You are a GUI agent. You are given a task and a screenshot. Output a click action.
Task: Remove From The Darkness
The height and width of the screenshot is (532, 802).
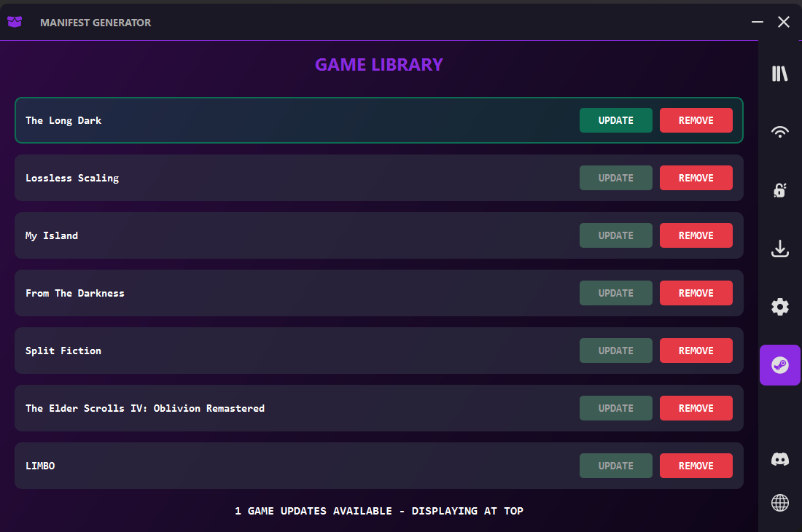(x=696, y=293)
